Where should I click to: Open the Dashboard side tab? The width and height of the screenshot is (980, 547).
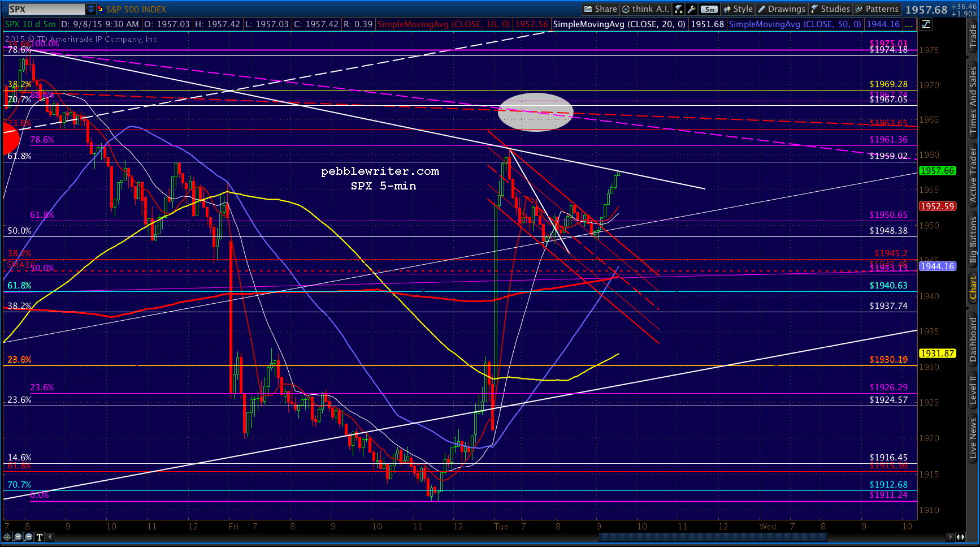pos(973,339)
